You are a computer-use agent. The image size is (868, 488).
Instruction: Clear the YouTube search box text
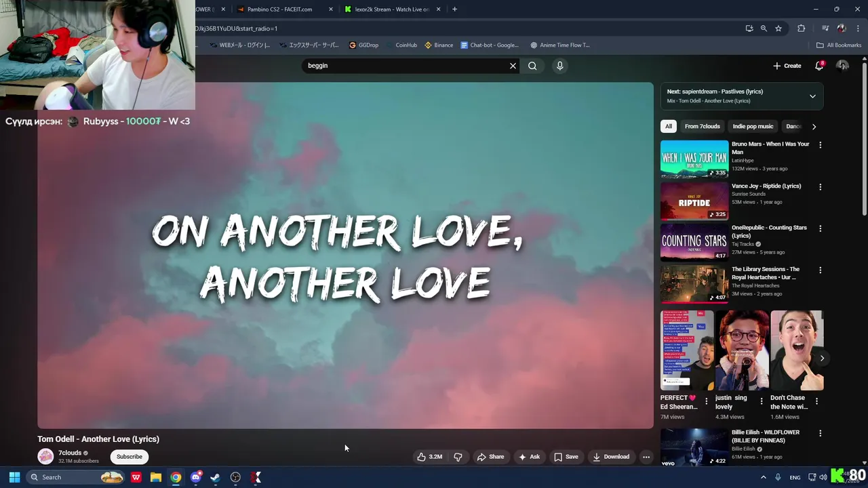click(513, 66)
